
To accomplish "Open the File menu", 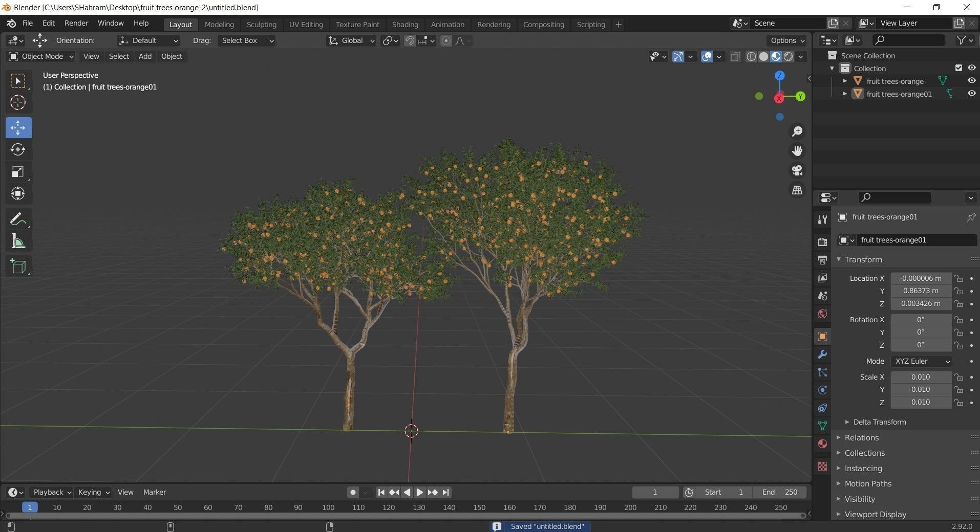I will 28,24.
